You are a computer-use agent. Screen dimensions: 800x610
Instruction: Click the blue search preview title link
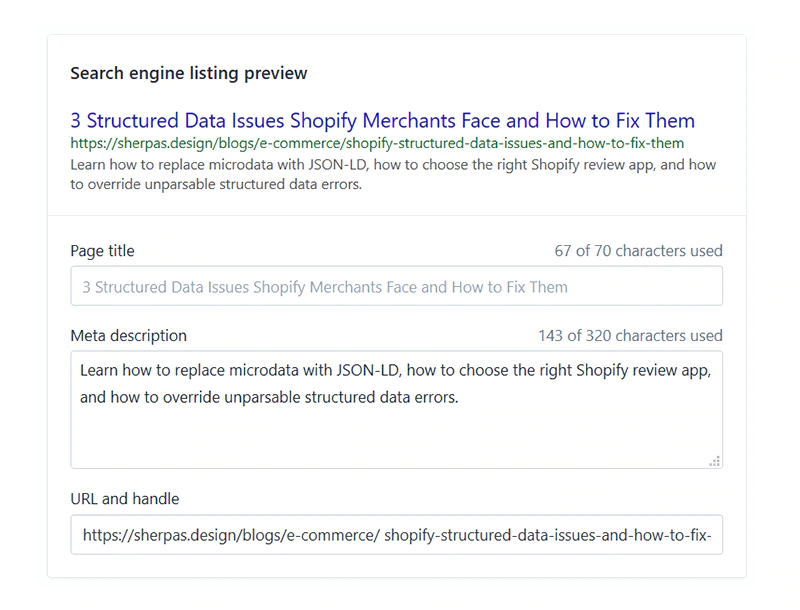point(382,121)
